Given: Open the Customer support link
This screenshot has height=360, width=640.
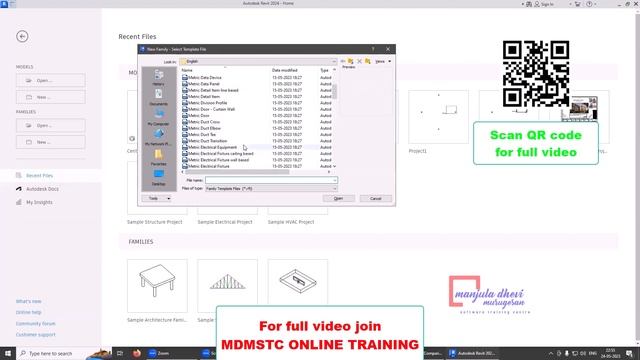Looking at the screenshot, I should pos(36,334).
